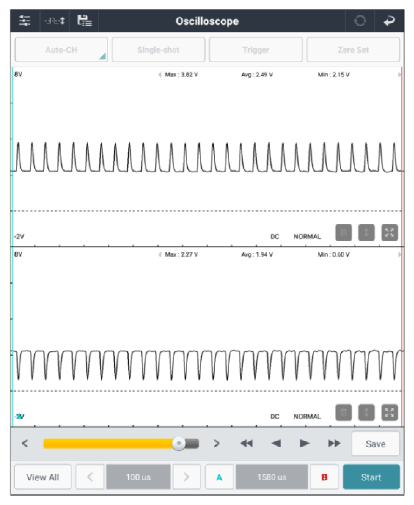
Task: Decrease time base with left chevron
Action: 90,477
